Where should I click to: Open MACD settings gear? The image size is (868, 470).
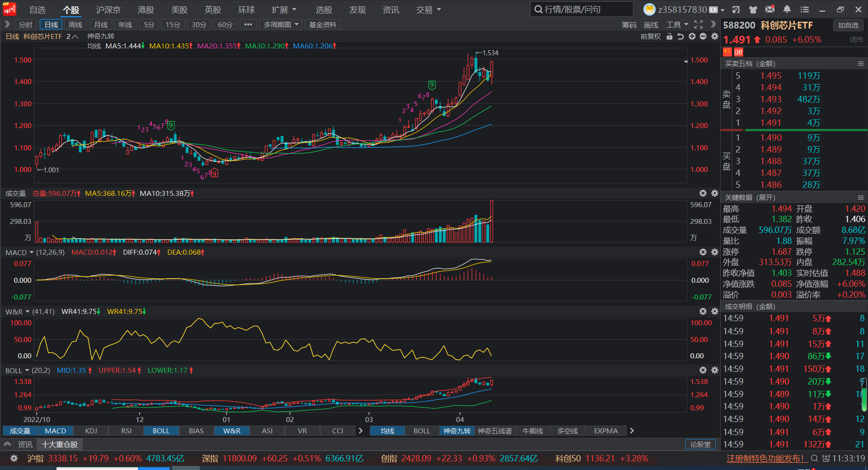click(715, 252)
